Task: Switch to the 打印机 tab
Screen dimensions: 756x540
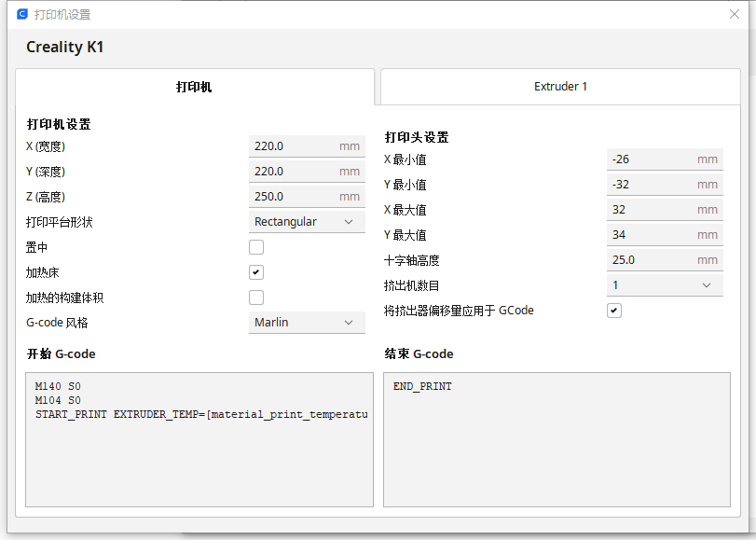Action: pyautogui.click(x=195, y=87)
